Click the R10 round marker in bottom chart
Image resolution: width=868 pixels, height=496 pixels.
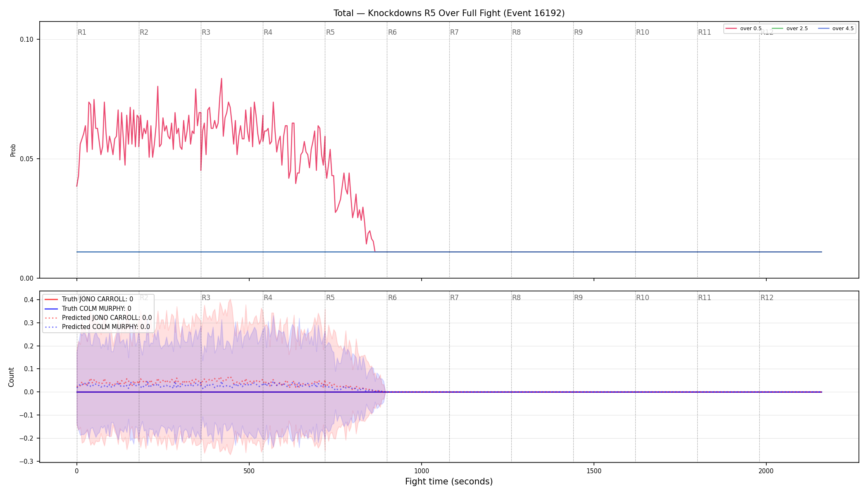[642, 298]
